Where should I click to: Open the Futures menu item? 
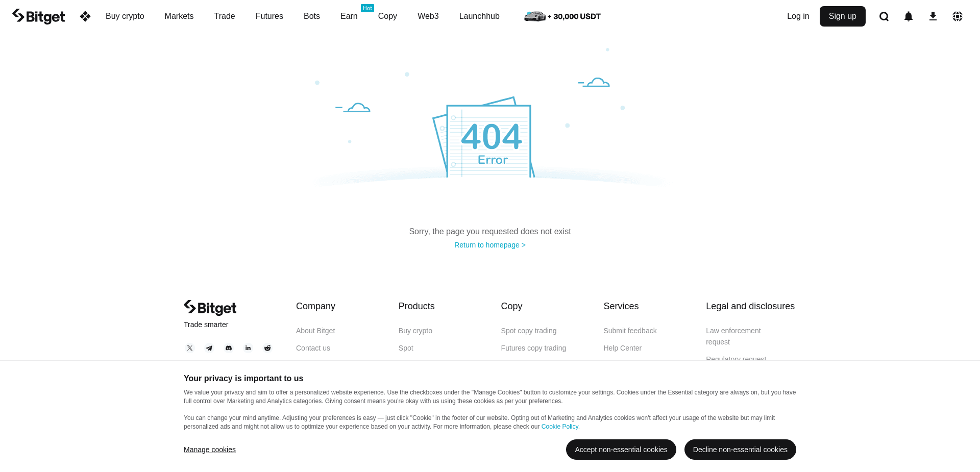point(269,16)
